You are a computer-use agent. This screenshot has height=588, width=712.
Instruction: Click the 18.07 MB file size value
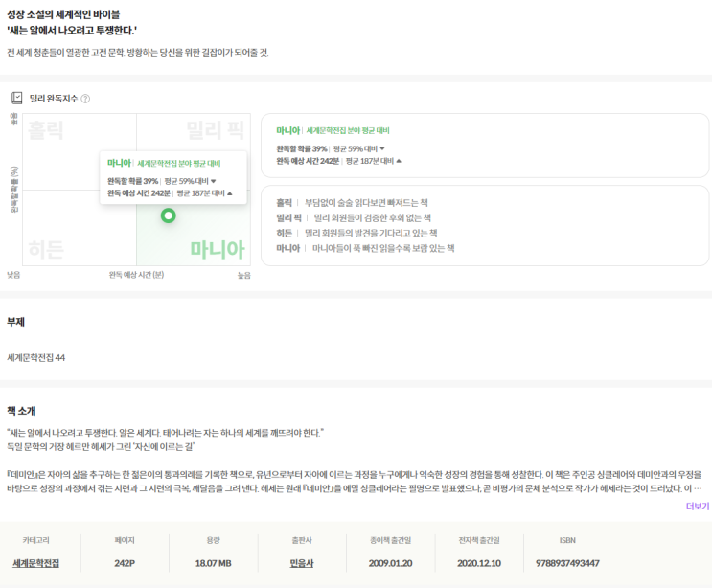pos(213,563)
